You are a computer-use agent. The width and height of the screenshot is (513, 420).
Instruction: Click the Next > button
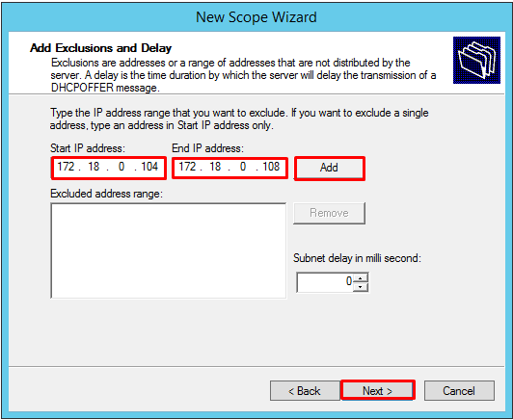pyautogui.click(x=378, y=390)
